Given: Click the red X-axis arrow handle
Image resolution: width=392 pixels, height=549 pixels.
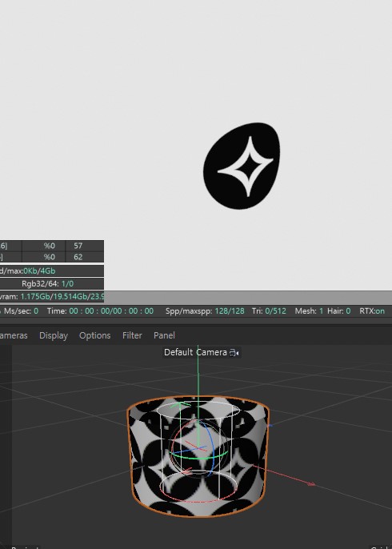Looking at the screenshot, I should (x=310, y=483).
